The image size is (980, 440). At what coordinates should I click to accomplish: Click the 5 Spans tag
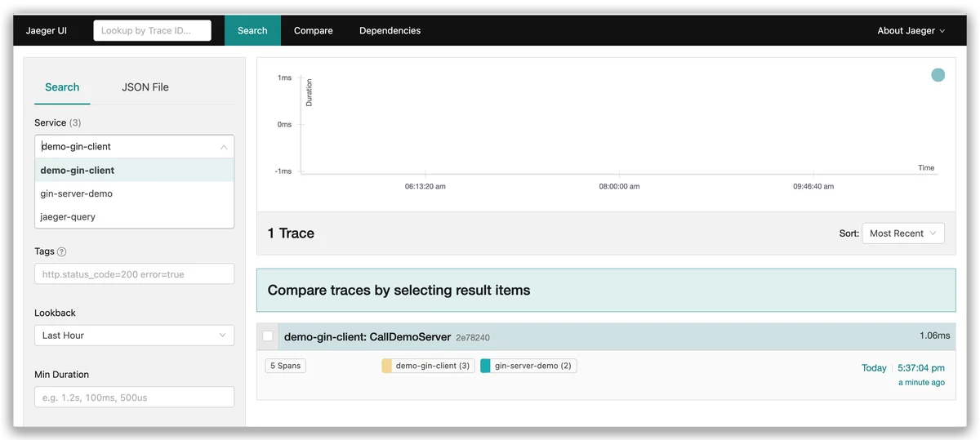click(x=286, y=366)
